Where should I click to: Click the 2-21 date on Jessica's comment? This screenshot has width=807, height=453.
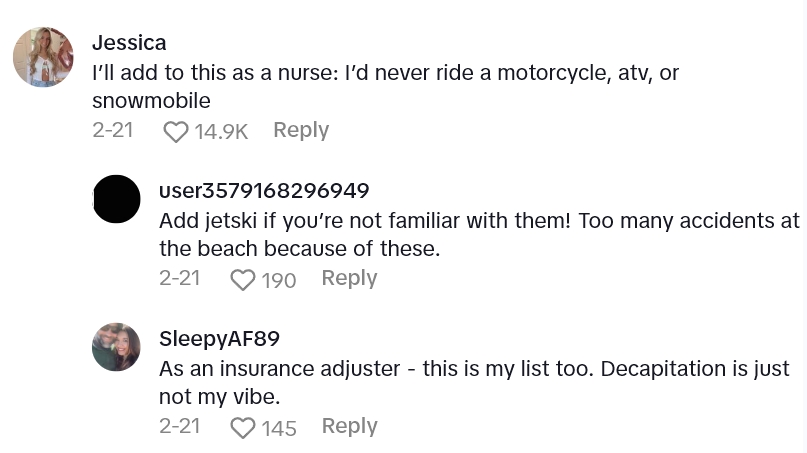[112, 130]
